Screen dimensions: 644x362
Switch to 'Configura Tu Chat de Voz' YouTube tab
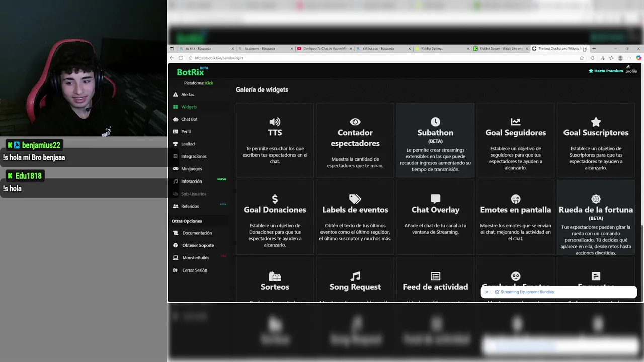[324, 49]
